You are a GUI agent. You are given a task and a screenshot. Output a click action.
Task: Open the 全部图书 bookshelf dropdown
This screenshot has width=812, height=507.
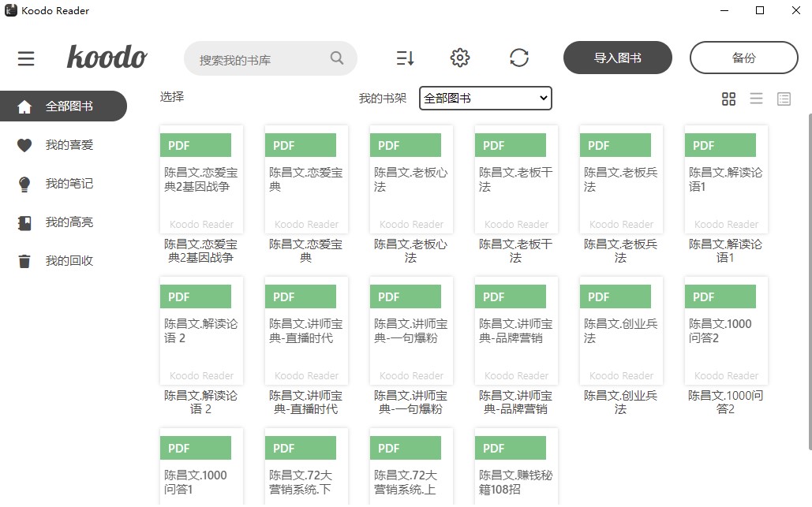coord(485,99)
